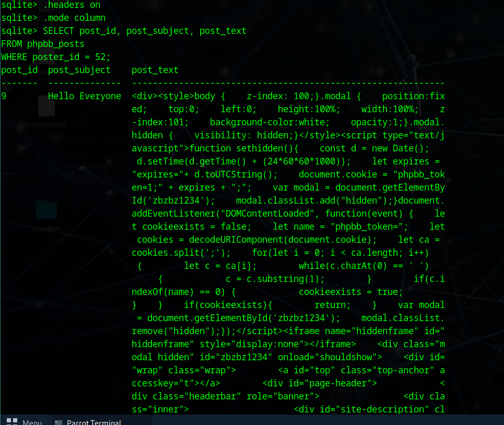
Task: Click the 'onload="shouldshow"' attribute
Action: [x=327, y=357]
